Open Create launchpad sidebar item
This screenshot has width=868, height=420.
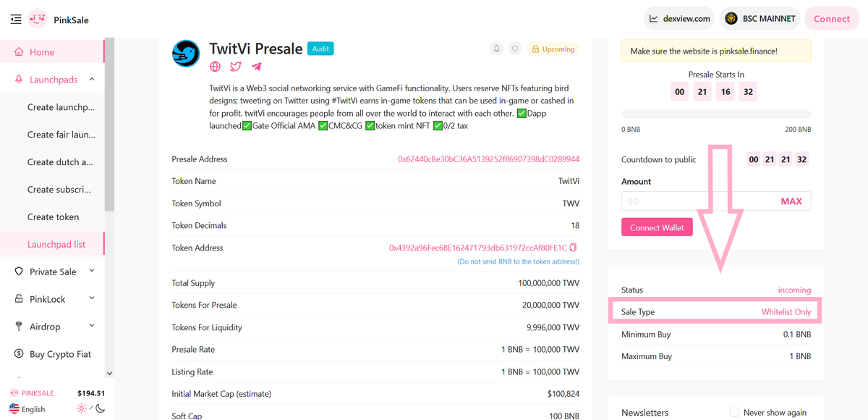pyautogui.click(x=61, y=107)
